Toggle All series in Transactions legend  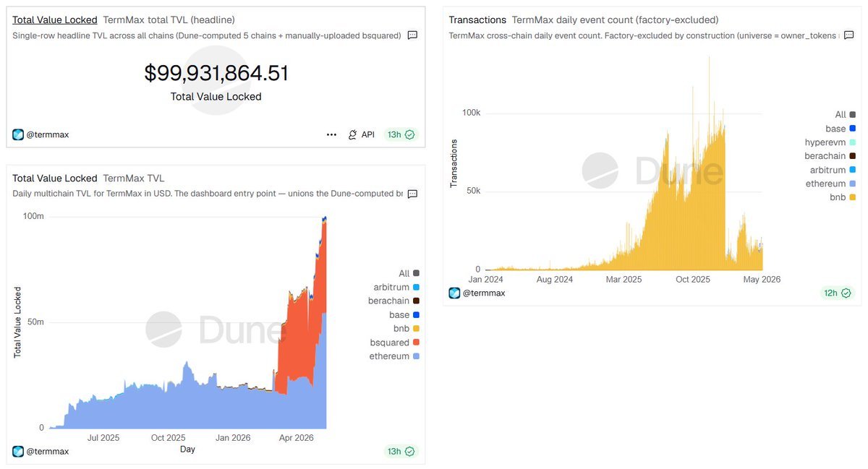click(x=846, y=115)
